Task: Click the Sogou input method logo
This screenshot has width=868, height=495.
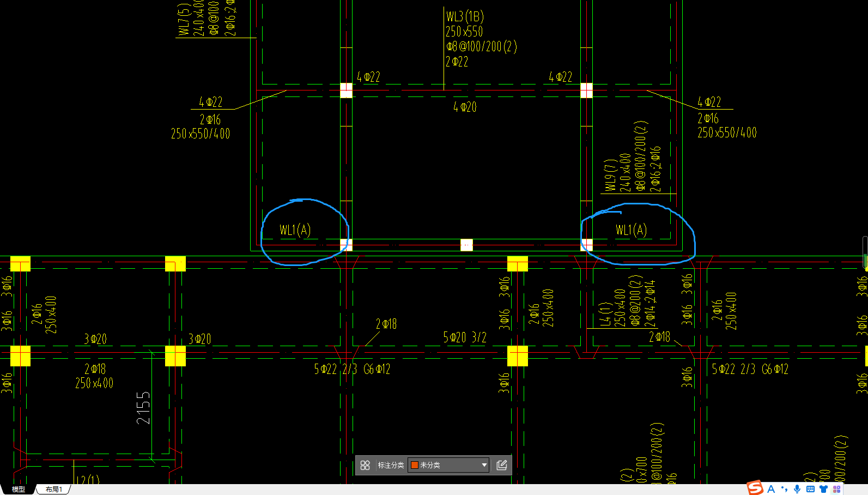Action: (x=755, y=488)
